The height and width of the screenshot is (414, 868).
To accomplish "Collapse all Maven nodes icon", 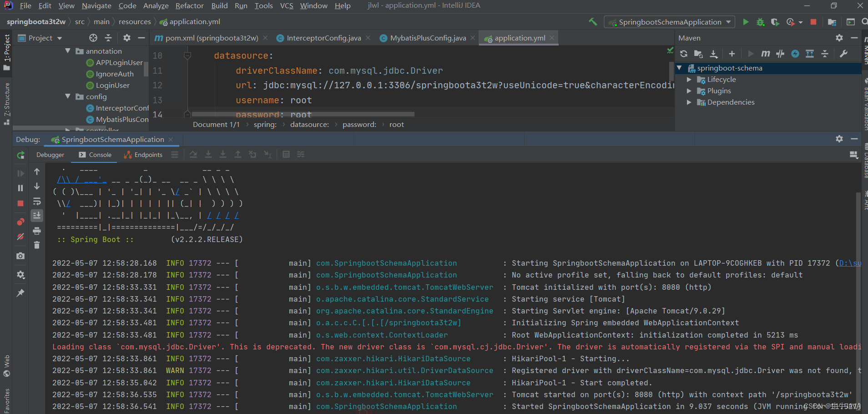I will click(825, 54).
